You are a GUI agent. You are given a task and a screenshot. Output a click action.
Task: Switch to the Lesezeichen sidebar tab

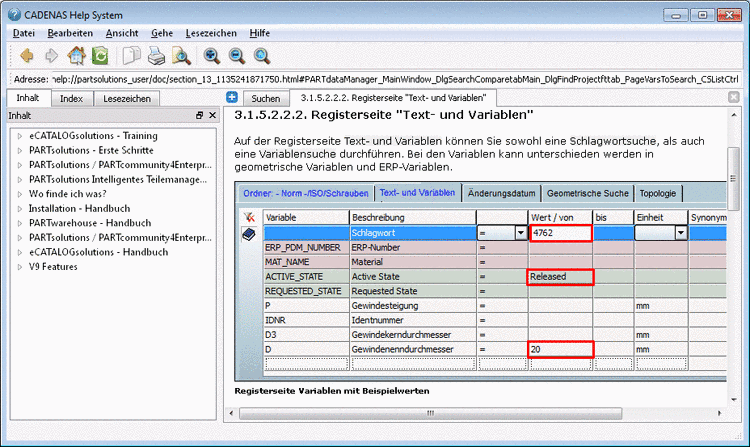(127, 98)
